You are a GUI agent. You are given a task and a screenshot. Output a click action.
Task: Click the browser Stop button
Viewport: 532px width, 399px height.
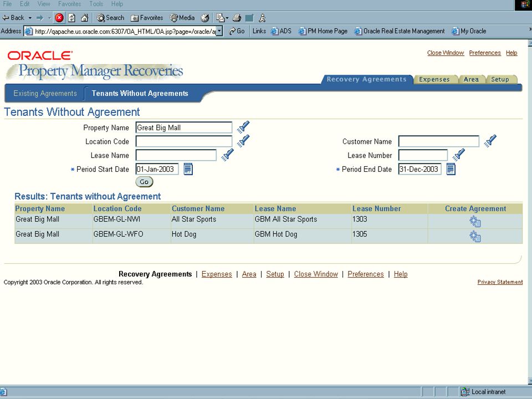point(59,18)
